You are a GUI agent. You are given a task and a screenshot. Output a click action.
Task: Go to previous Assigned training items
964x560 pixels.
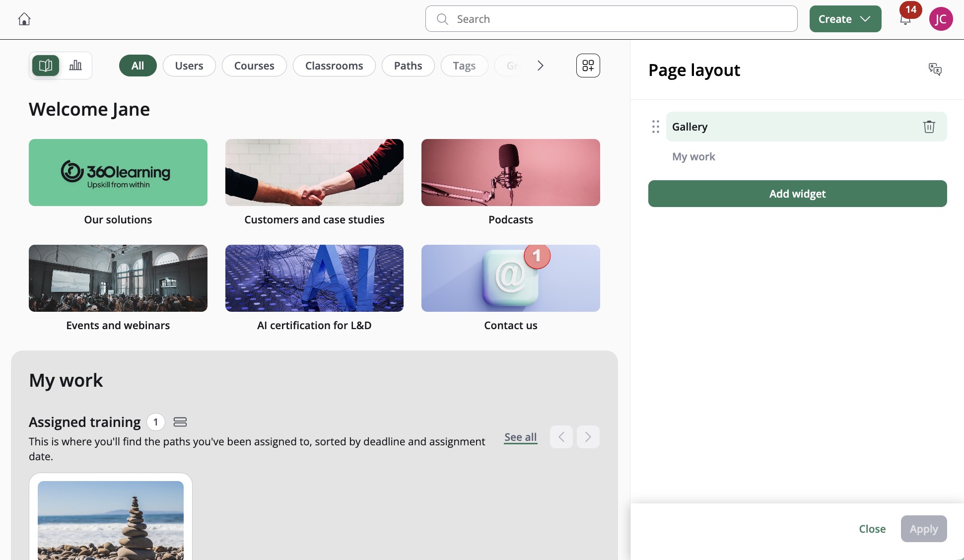coord(561,437)
